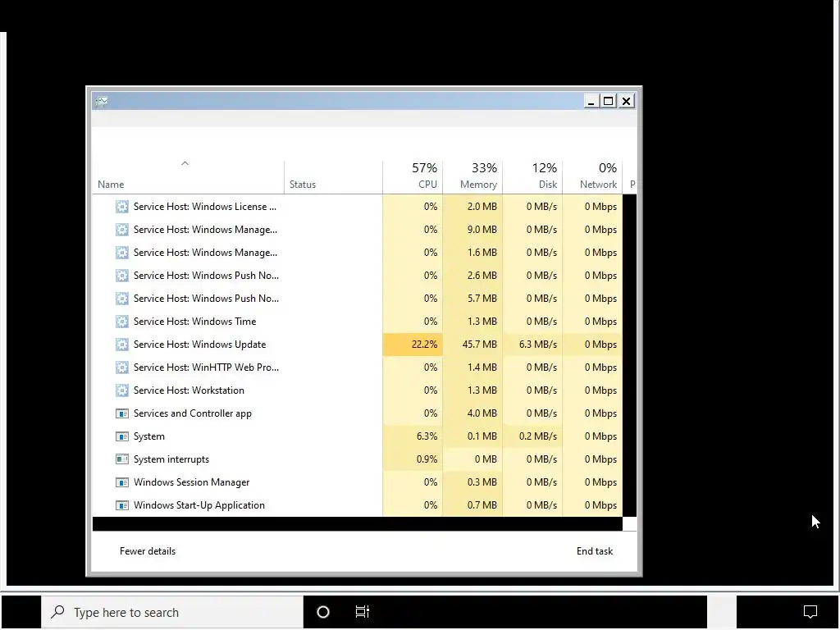Click Windows Start-Up Application icon
This screenshot has height=630, width=840.
tap(122, 505)
